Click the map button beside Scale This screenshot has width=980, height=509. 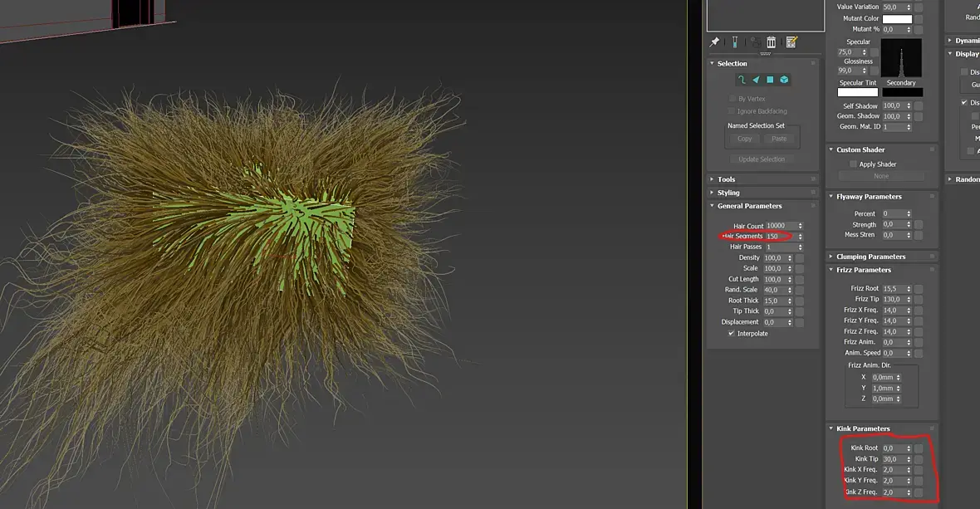(800, 268)
